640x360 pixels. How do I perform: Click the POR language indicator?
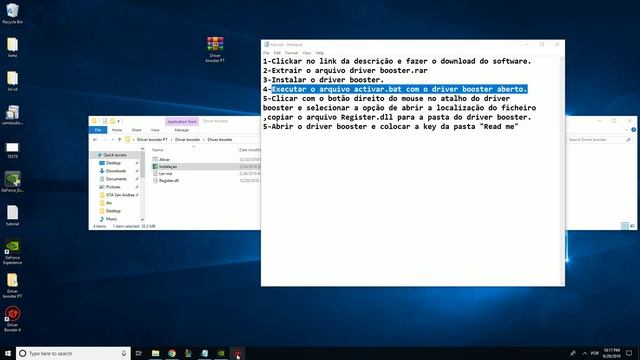pos(595,353)
